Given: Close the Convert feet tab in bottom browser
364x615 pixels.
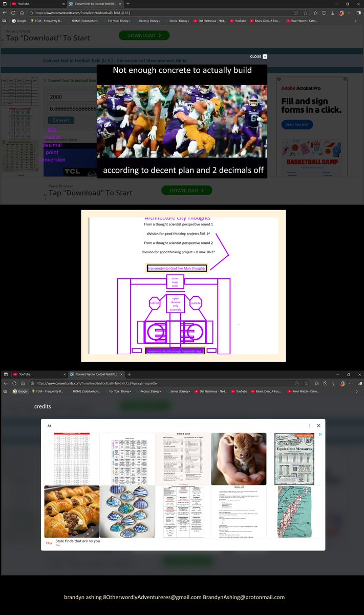Looking at the screenshot, I should (121, 375).
